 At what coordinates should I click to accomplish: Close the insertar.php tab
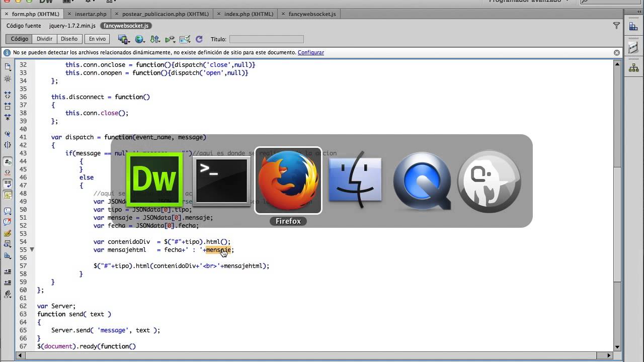pos(69,14)
